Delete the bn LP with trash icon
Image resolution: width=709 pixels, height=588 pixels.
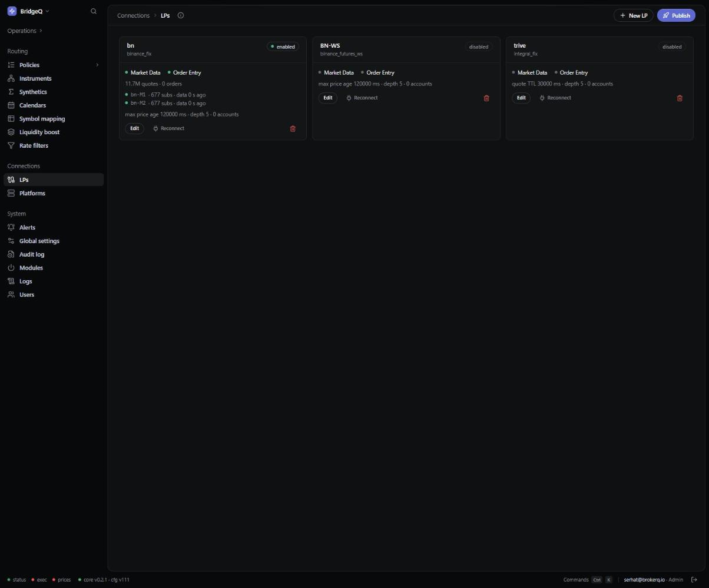pos(293,128)
